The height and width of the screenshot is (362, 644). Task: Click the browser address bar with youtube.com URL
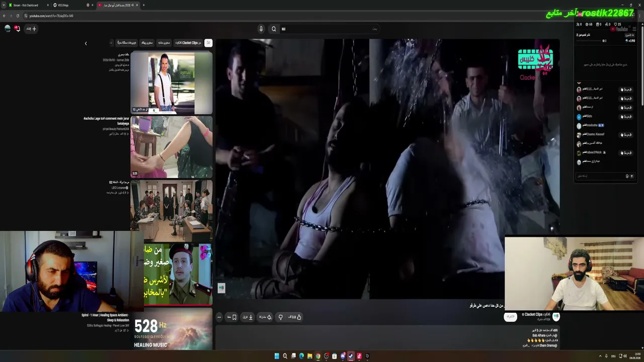coord(322,16)
